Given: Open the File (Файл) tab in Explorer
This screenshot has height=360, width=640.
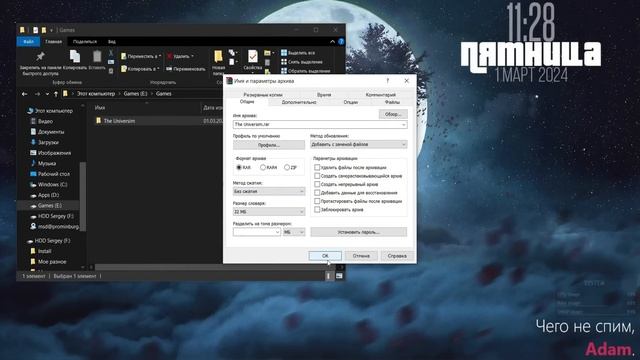Looking at the screenshot, I should click(28, 42).
